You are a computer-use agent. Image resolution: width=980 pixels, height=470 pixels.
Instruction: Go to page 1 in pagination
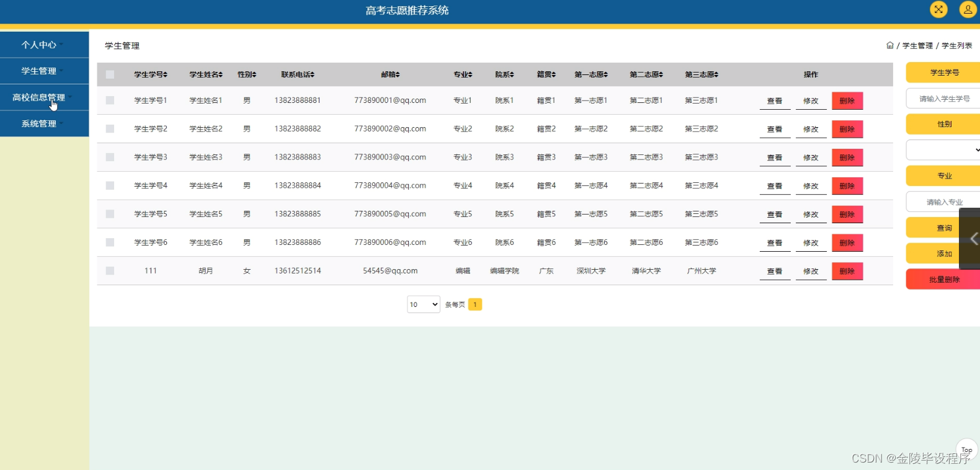click(475, 304)
